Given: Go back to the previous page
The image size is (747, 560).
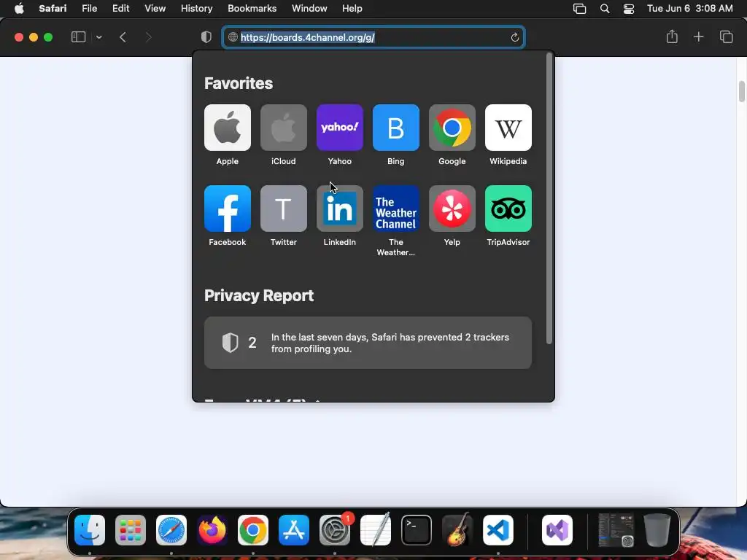Looking at the screenshot, I should pos(123,37).
